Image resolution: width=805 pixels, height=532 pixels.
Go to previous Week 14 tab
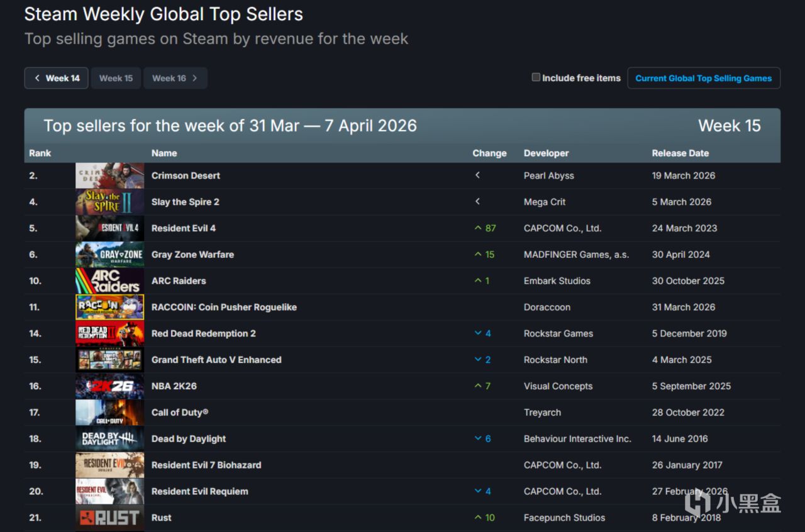point(57,79)
